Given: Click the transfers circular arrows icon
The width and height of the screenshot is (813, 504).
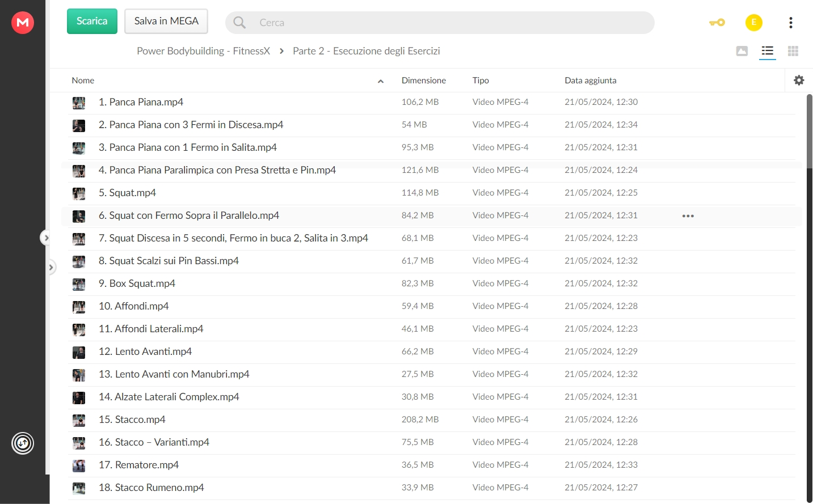Looking at the screenshot, I should tap(23, 443).
